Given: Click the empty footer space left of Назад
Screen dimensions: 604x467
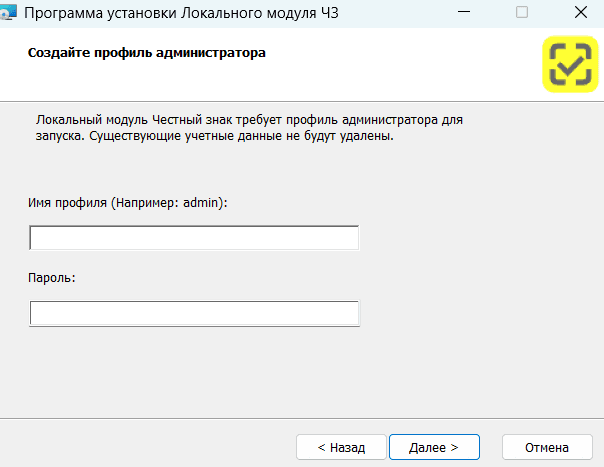Looking at the screenshot, I should (150, 446).
